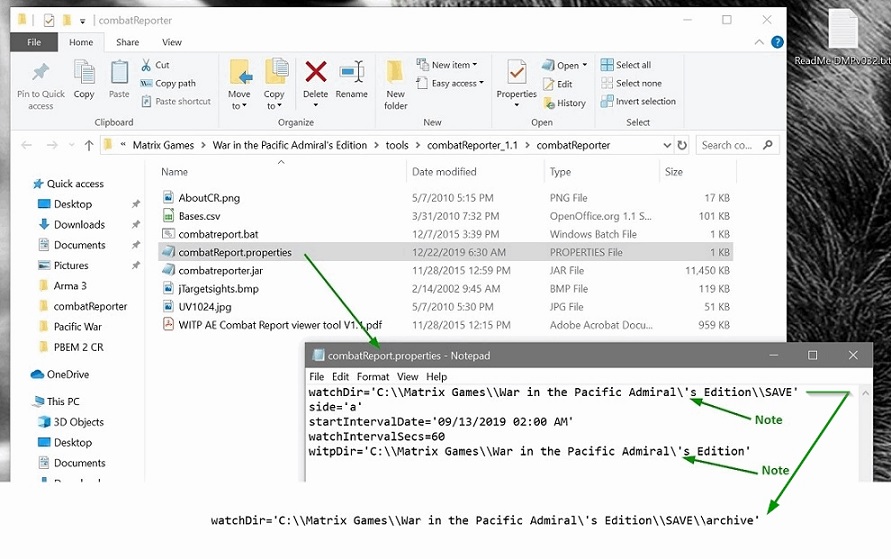Sort by Name column header
This screenshot has width=891, height=559.
pyautogui.click(x=174, y=172)
